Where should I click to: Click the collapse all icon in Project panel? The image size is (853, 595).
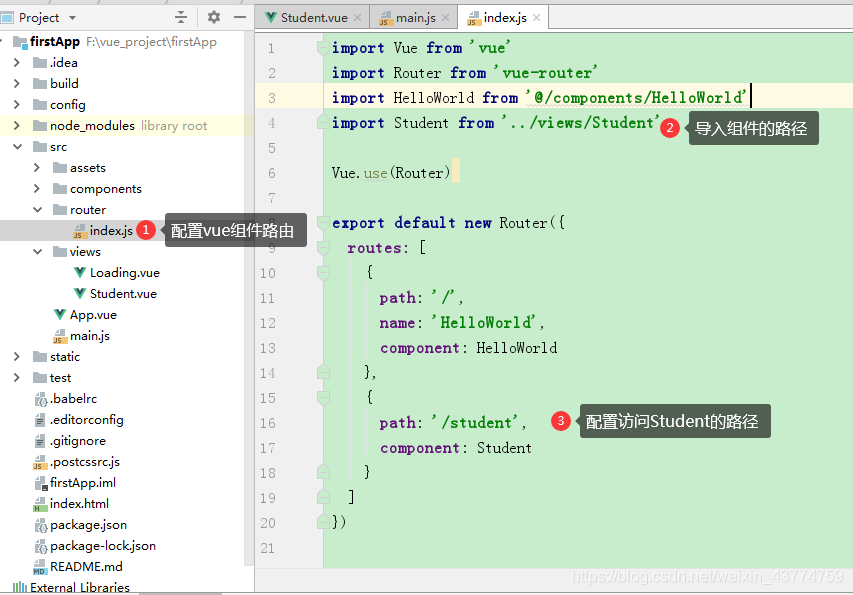[x=181, y=17]
